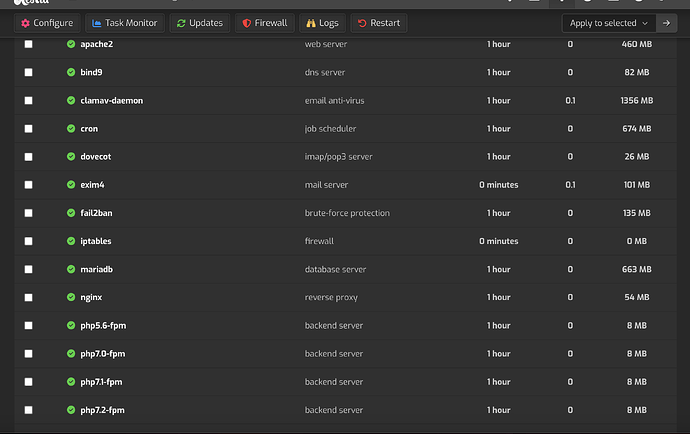Click the fail2ban status icon
The image size is (690, 434).
tap(71, 213)
